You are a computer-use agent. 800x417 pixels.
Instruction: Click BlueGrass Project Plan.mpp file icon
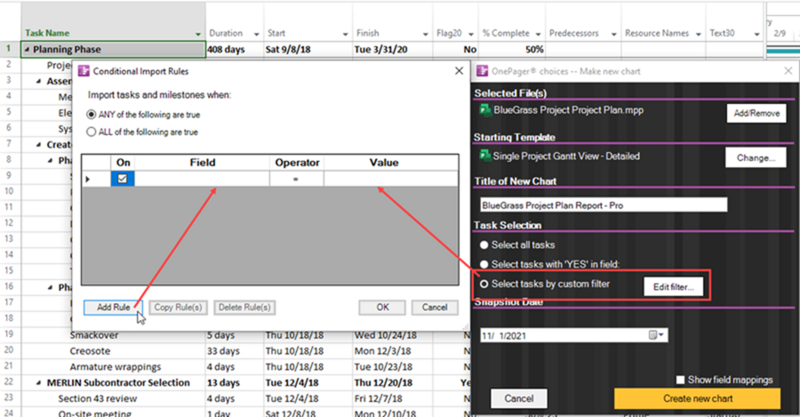click(x=485, y=110)
